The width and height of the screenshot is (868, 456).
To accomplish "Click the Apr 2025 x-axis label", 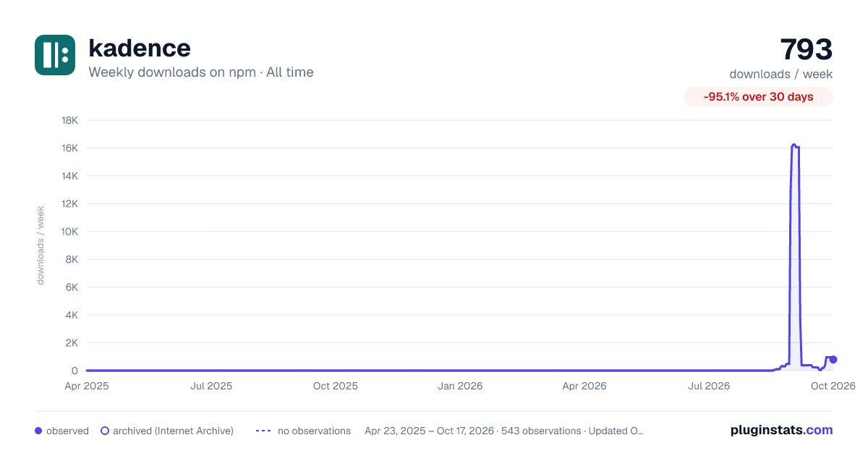I will point(87,386).
